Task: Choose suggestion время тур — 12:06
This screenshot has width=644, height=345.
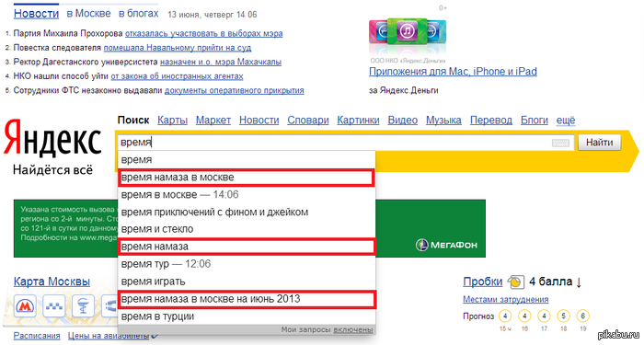Action: (x=247, y=264)
